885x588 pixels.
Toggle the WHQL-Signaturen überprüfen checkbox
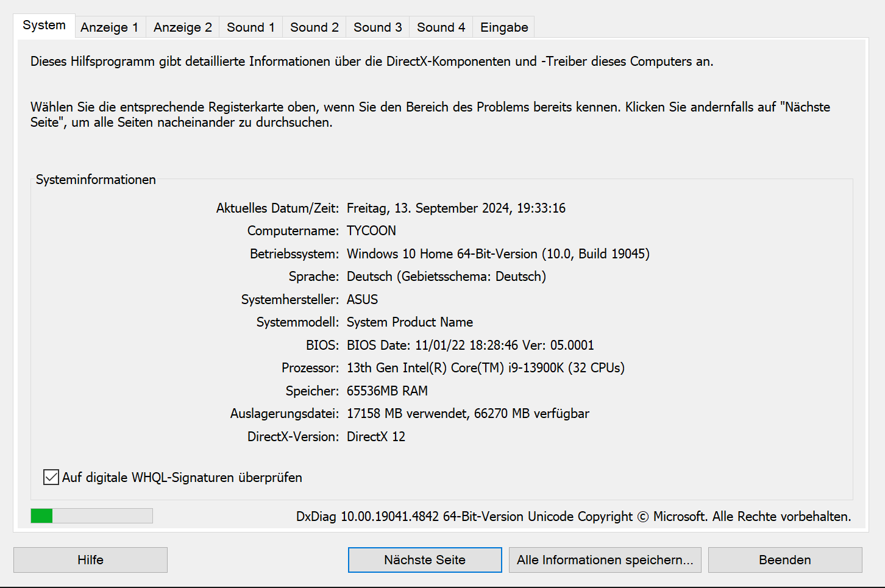pyautogui.click(x=51, y=477)
